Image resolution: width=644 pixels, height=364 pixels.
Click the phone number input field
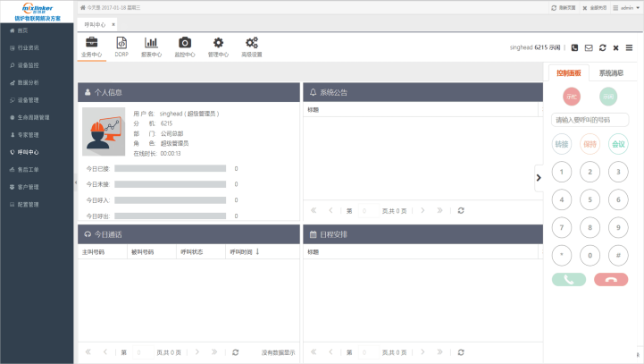point(590,119)
